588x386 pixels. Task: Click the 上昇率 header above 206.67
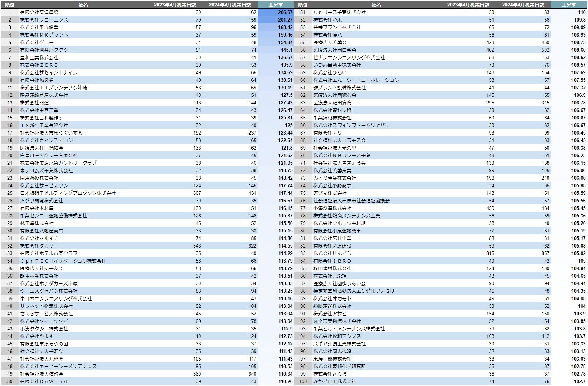pyautogui.click(x=276, y=5)
